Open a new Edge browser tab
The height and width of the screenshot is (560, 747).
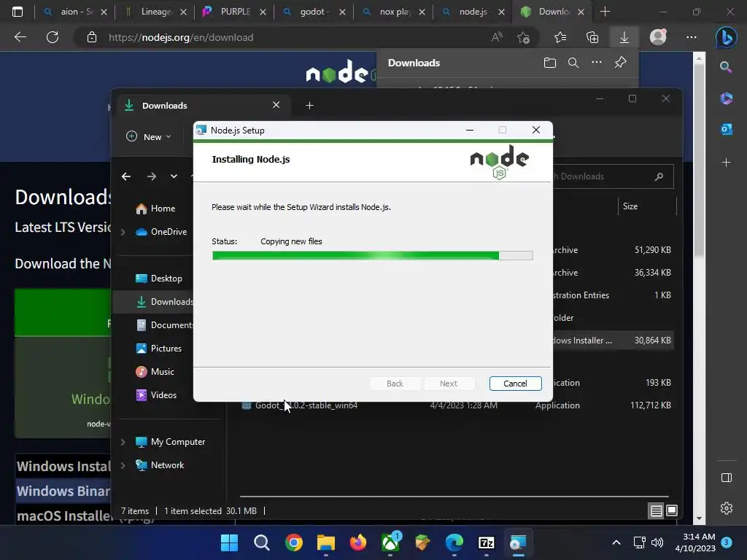[605, 12]
